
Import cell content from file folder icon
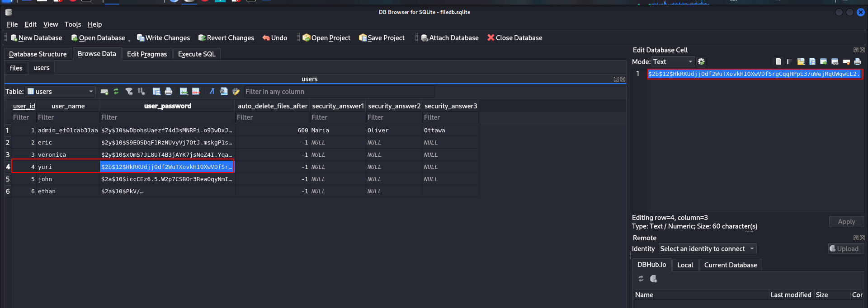coord(801,61)
